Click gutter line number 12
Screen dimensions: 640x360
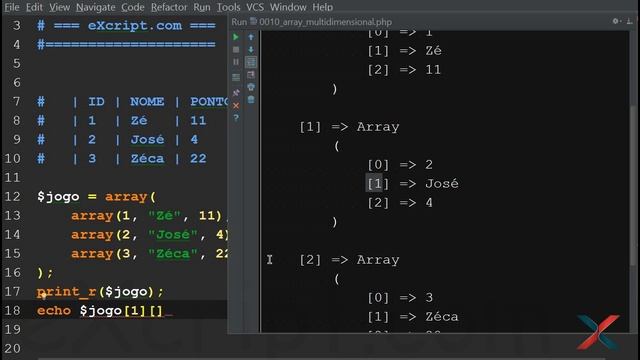[12, 196]
